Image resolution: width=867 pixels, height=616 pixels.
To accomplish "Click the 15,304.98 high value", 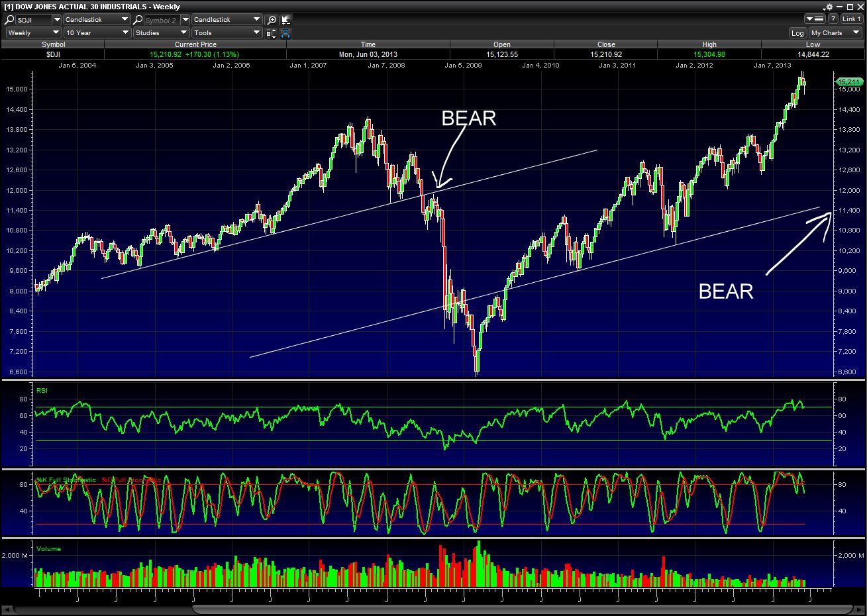I will click(709, 54).
